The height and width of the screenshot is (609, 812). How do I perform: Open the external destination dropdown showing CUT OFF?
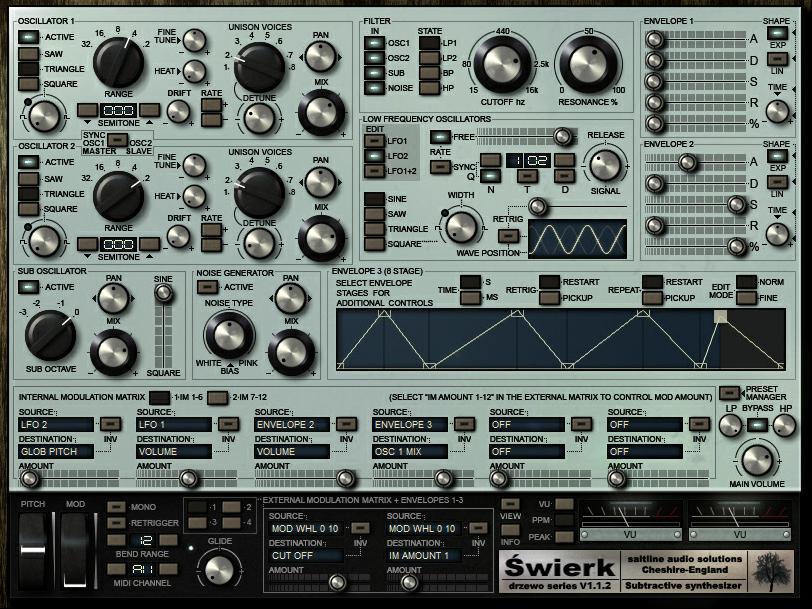coord(307,555)
